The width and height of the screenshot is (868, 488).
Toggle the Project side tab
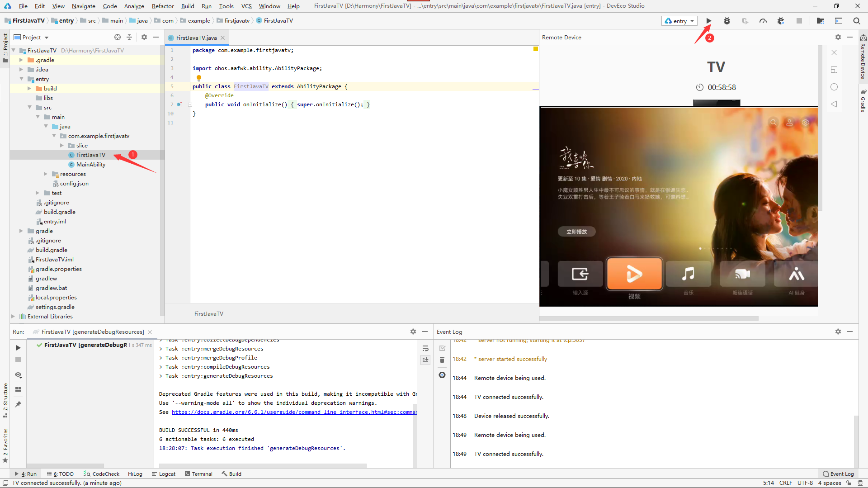coord(5,48)
